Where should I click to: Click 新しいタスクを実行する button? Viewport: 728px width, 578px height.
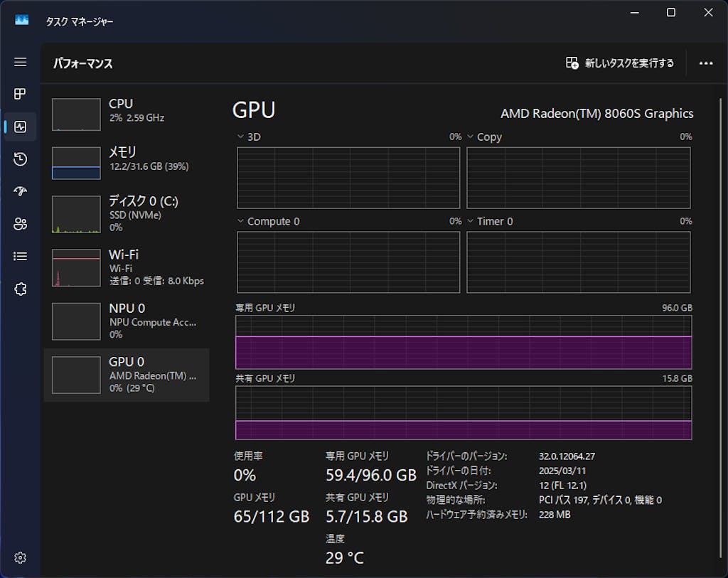pyautogui.click(x=620, y=63)
